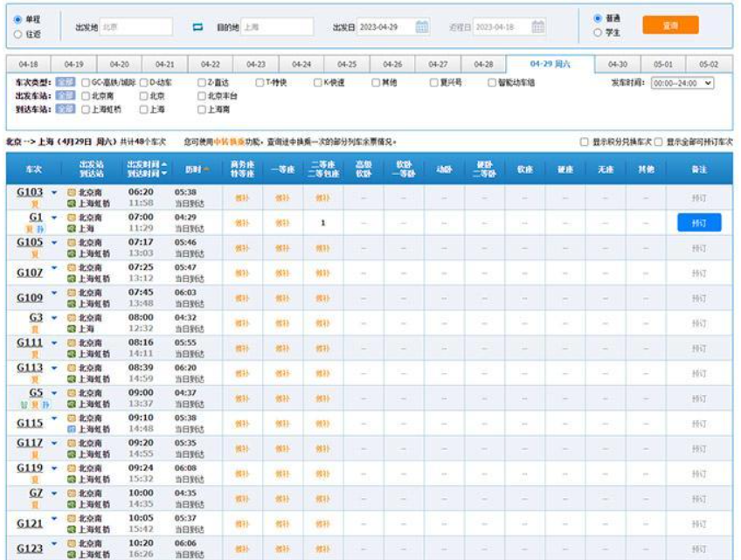Viewport: 741px width, 560px height.
Task: Sort by 历时 duration arrow in header
Action: [x=206, y=169]
